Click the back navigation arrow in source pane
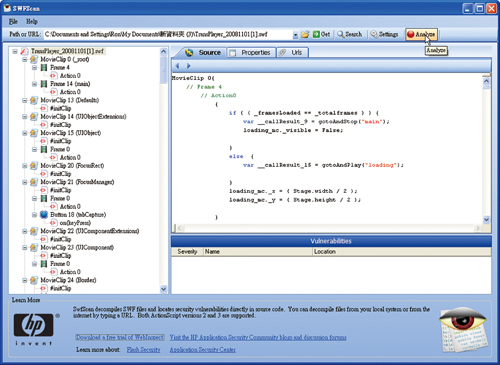Viewport: 500px width, 365px height. pyautogui.click(x=177, y=66)
